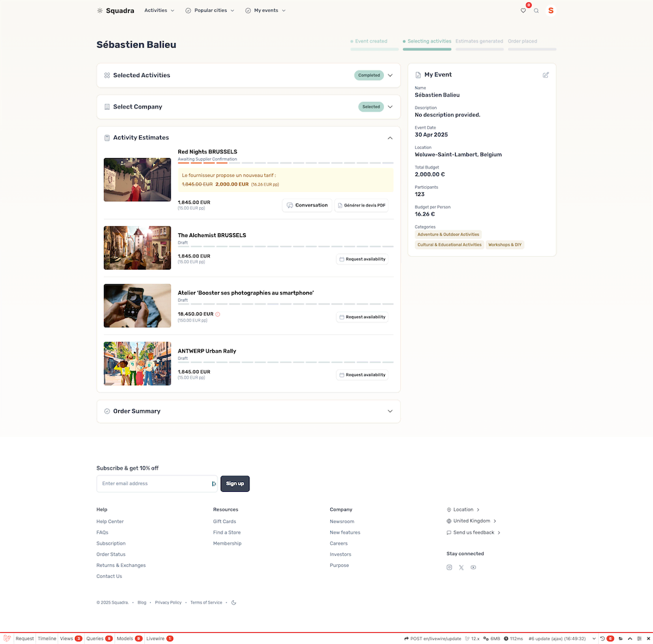
Task: Open the Popular cities menu
Action: click(x=210, y=10)
